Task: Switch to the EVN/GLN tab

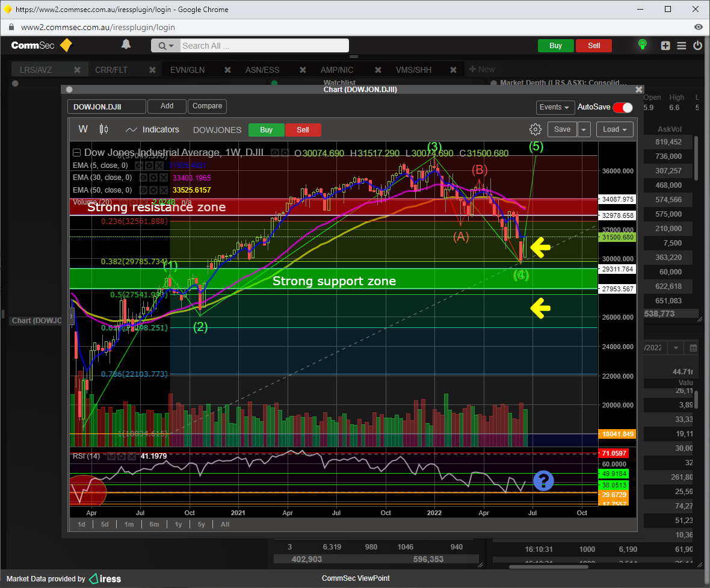Action: click(x=187, y=70)
